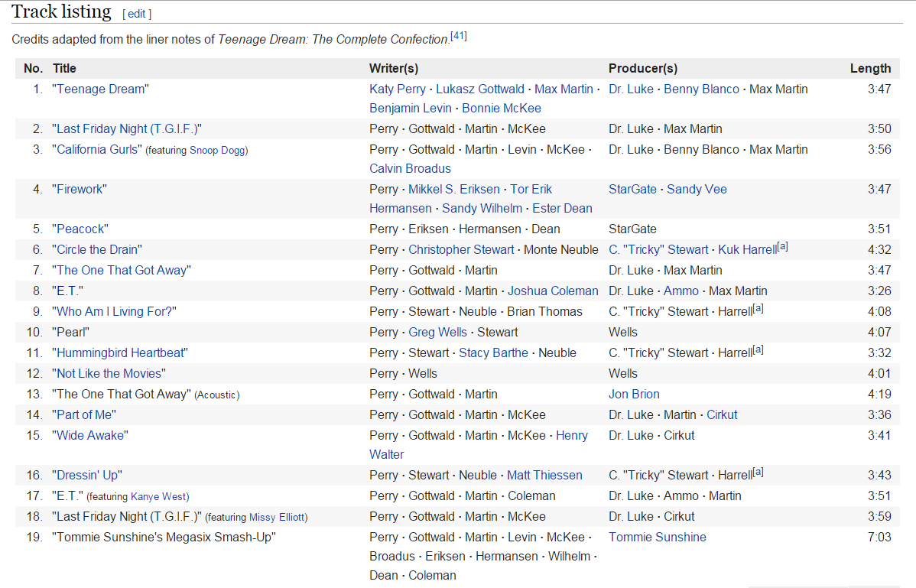The height and width of the screenshot is (588, 916).
Task: Select the "Pearl" track title text
Action: [70, 332]
